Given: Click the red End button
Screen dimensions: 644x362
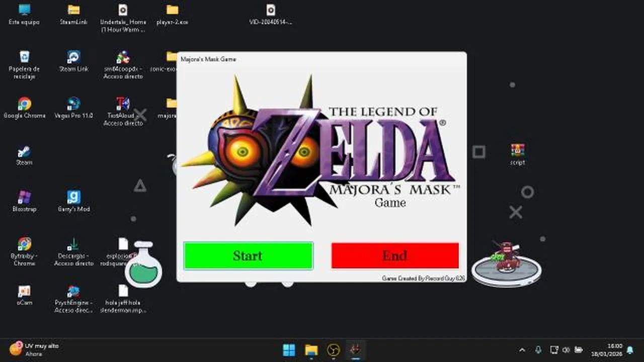Looking at the screenshot, I should coord(395,256).
